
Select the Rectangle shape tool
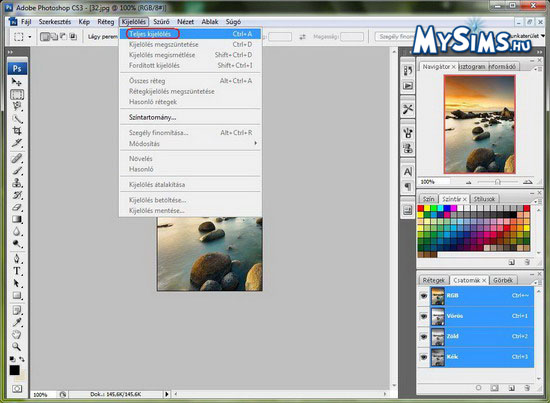click(x=17, y=295)
